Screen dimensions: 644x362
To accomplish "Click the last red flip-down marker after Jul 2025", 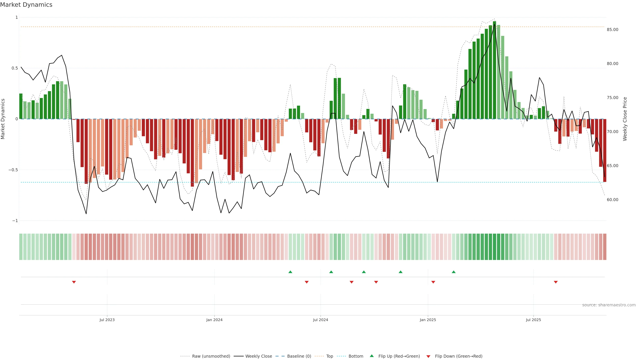I will [556, 282].
